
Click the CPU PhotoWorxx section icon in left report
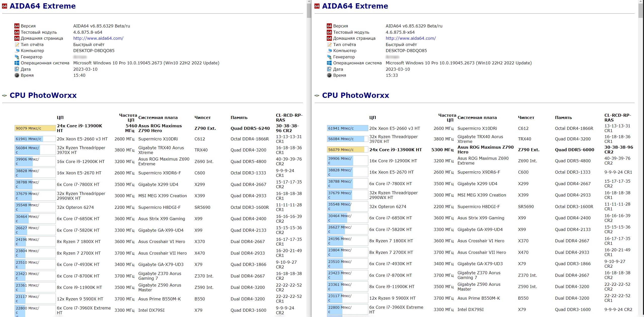[5, 95]
